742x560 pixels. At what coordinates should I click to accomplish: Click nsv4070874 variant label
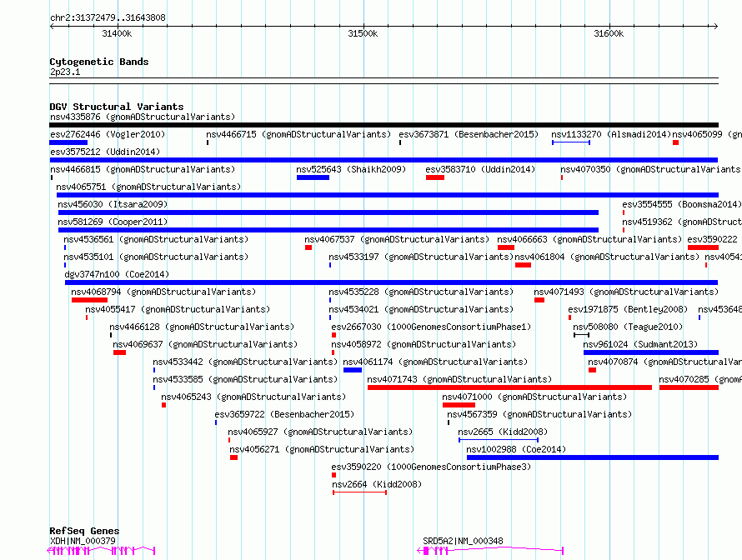(x=664, y=362)
